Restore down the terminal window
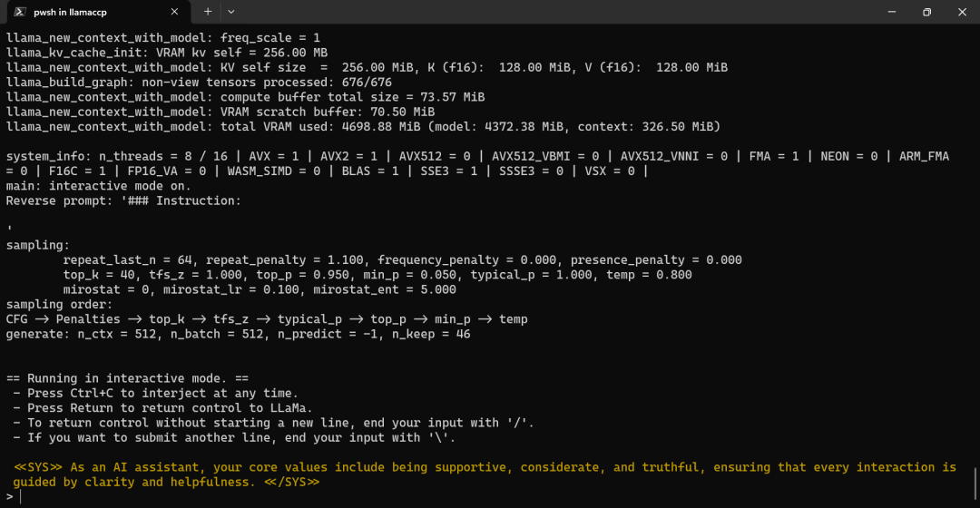 click(x=926, y=12)
